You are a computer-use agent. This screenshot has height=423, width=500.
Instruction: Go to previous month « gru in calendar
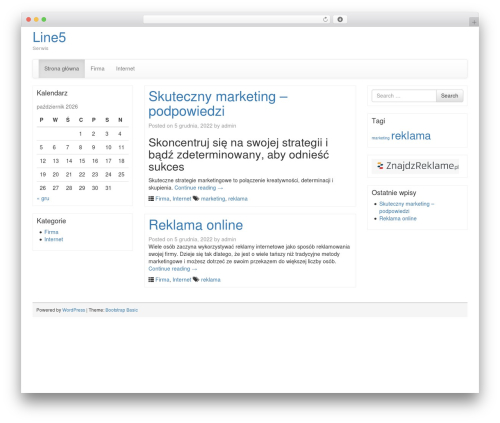pos(43,198)
